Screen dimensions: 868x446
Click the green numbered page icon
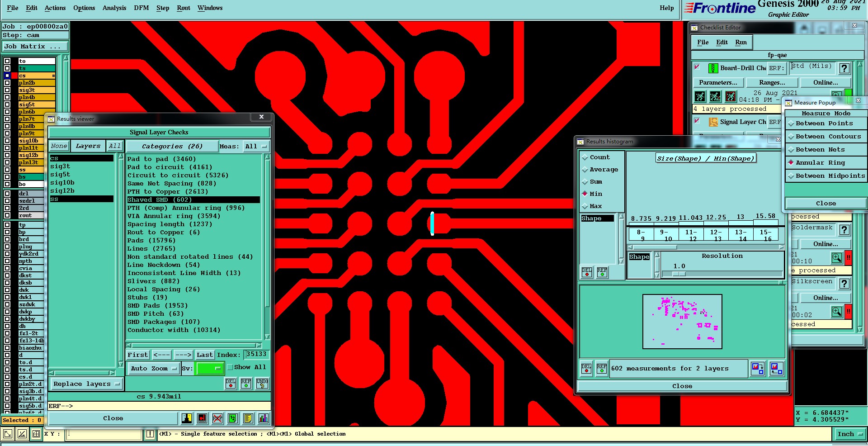coord(233,418)
